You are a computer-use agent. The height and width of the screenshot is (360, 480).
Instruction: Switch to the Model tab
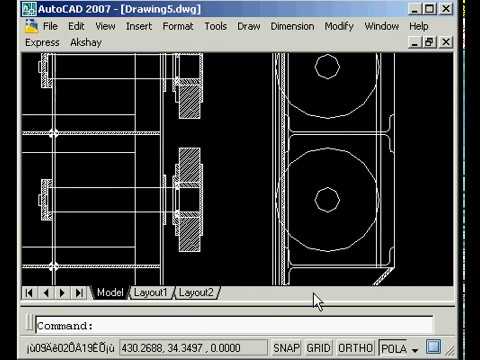click(110, 293)
